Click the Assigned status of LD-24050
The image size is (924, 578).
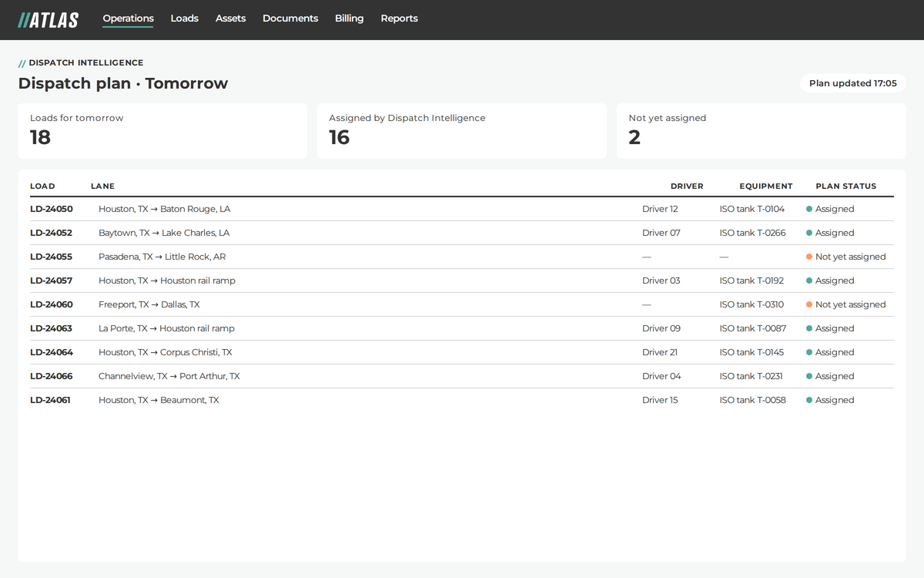830,209
